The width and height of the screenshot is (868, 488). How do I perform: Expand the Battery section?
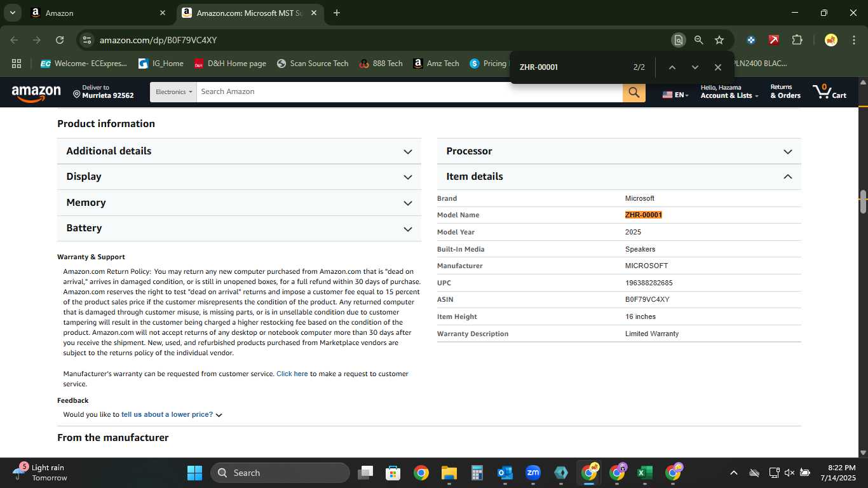pyautogui.click(x=239, y=228)
